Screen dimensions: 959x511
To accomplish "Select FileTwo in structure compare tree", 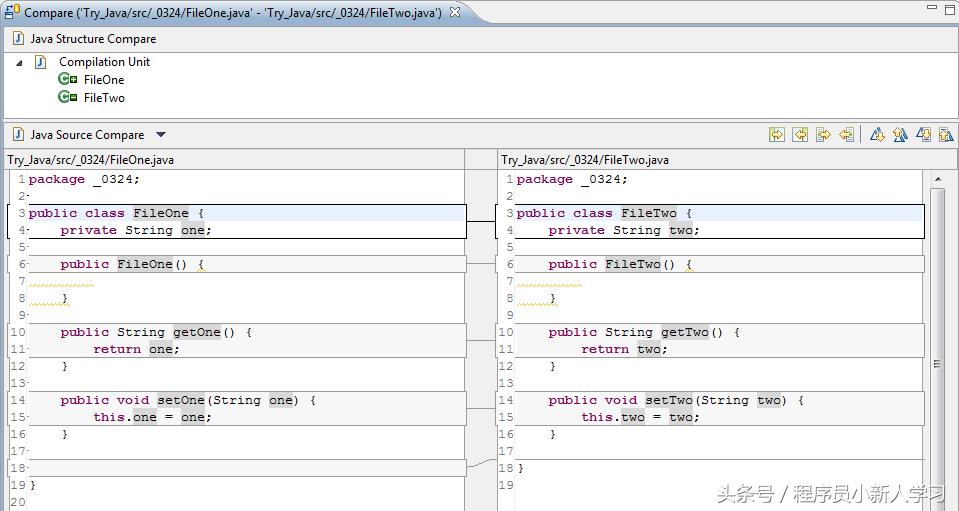I will [x=104, y=97].
